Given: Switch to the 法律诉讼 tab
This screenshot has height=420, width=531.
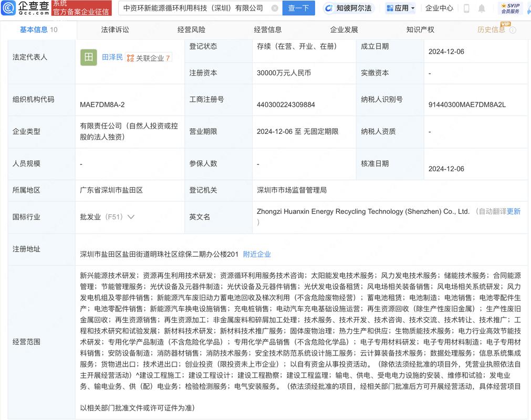Looking at the screenshot, I should [115, 30].
